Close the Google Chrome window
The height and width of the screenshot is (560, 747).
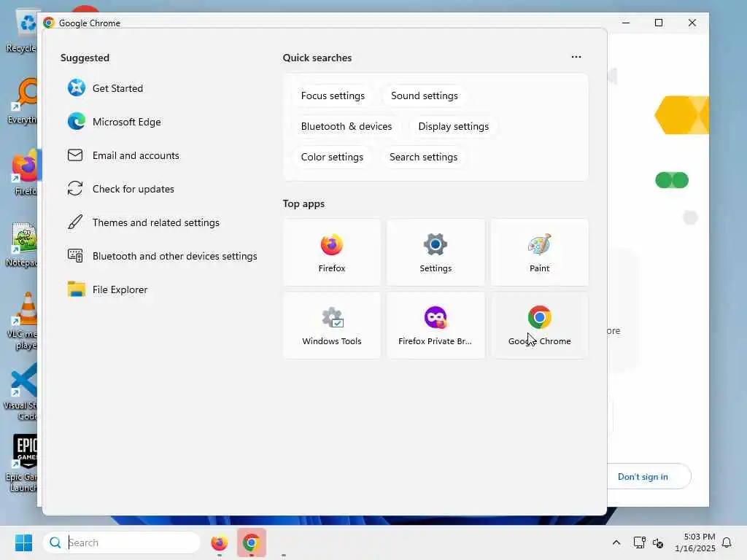692,23
